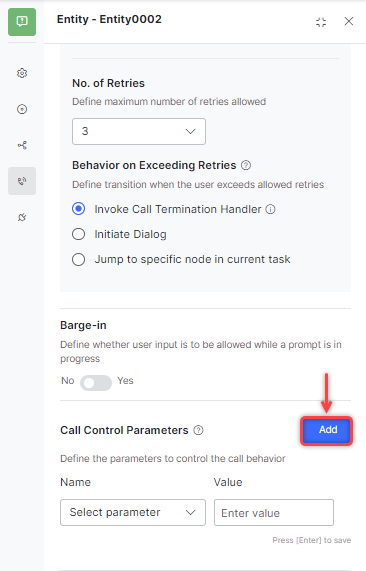The image size is (366, 571).
Task: Open the circular instance properties sidebar icon
Action: 22,109
